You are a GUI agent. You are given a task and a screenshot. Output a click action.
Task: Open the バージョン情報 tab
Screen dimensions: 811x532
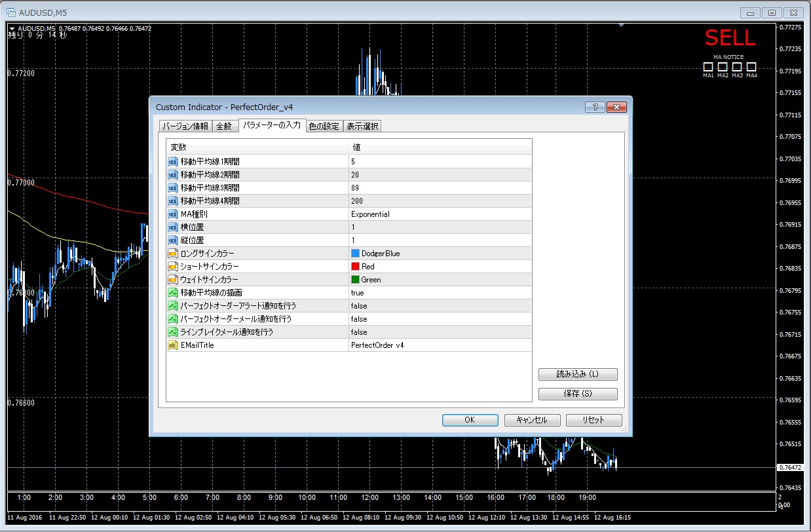tap(185, 126)
